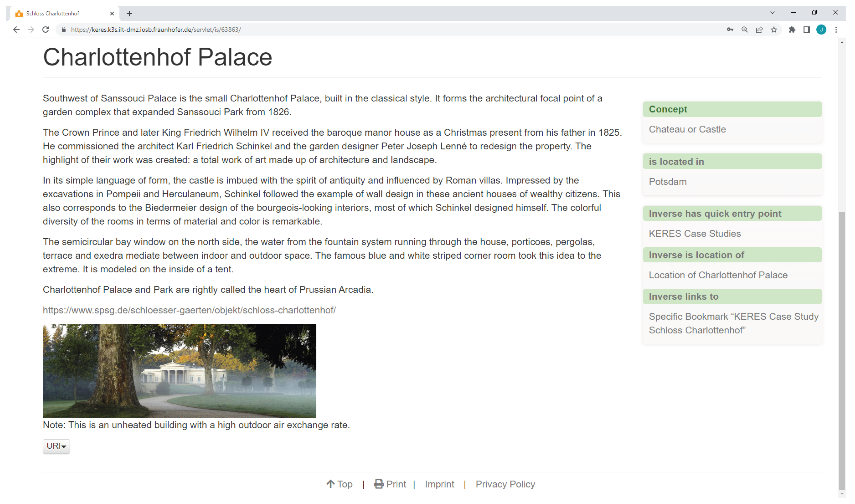Click the zoom magnifier icon in address bar
855x504 pixels.
(x=744, y=30)
